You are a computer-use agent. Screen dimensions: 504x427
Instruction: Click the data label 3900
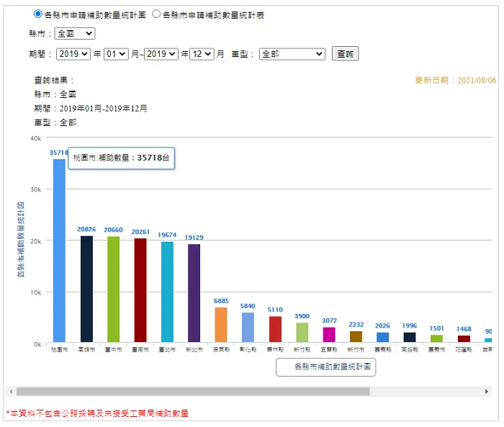pyautogui.click(x=302, y=316)
